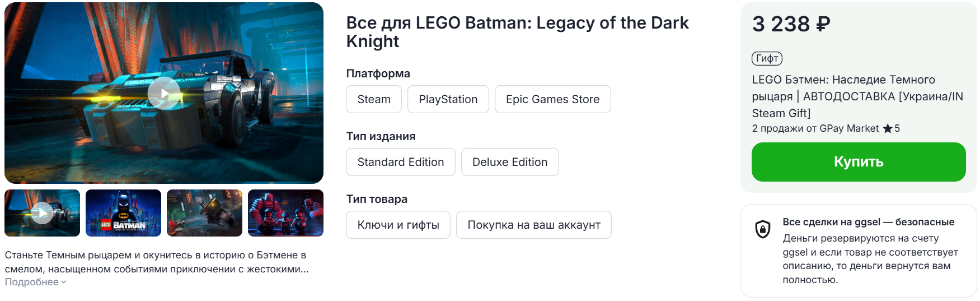This screenshot has width=980, height=301.
Task: Select Deluxe Edition option
Action: coord(510,162)
